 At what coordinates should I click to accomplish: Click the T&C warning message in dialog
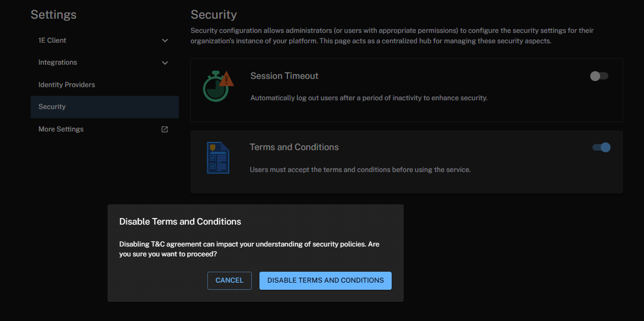coord(249,249)
